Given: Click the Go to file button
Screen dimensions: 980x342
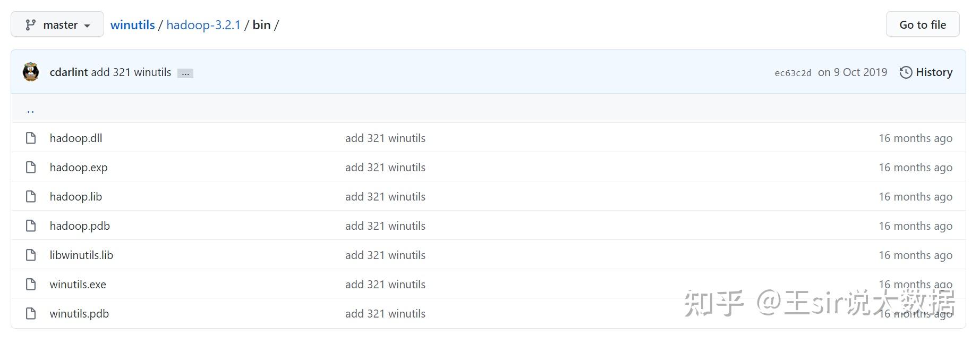Looking at the screenshot, I should [x=922, y=24].
